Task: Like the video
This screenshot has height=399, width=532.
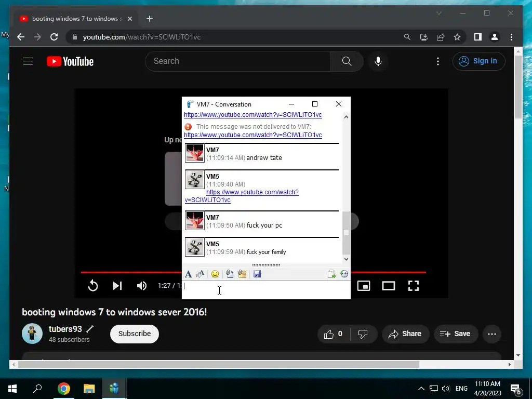Action: [x=334, y=334]
